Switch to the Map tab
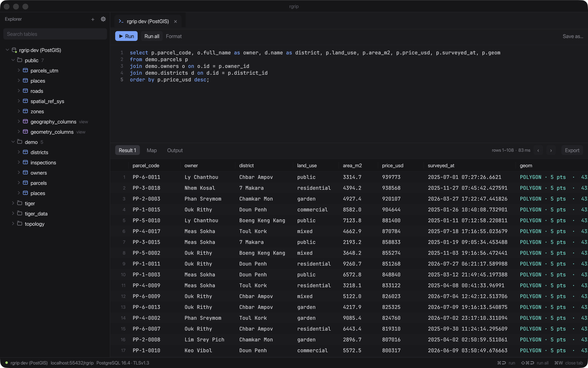588x368 pixels. click(152, 150)
